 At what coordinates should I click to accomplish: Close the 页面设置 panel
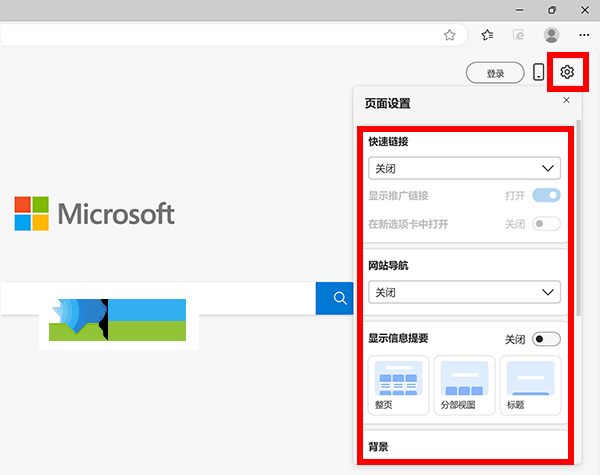[567, 100]
